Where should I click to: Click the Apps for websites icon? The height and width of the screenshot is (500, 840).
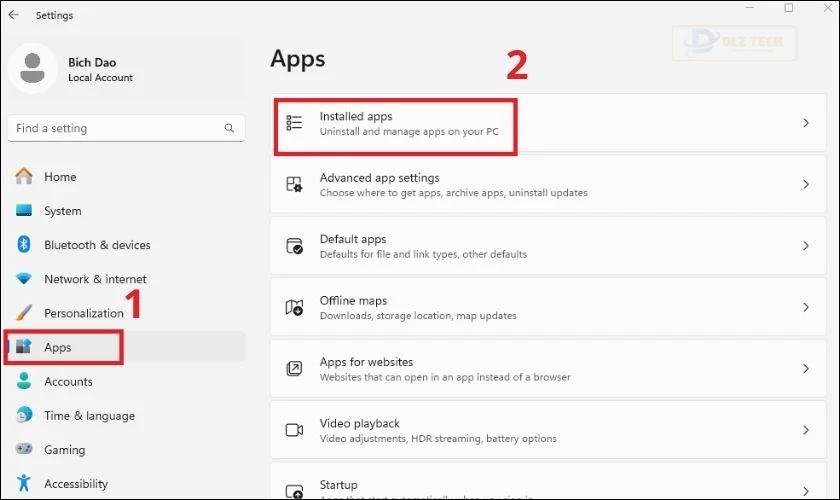294,369
